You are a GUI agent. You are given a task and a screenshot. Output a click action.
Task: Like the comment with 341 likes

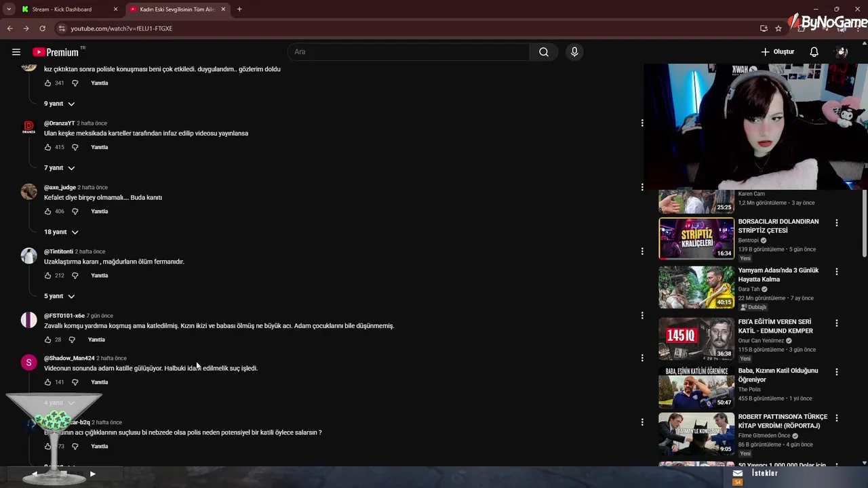coord(47,83)
